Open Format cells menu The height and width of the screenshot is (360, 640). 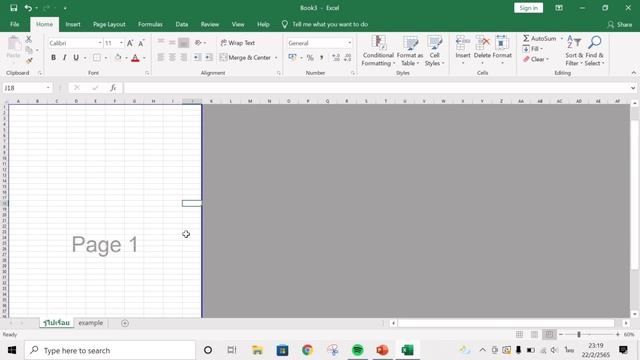(x=502, y=51)
